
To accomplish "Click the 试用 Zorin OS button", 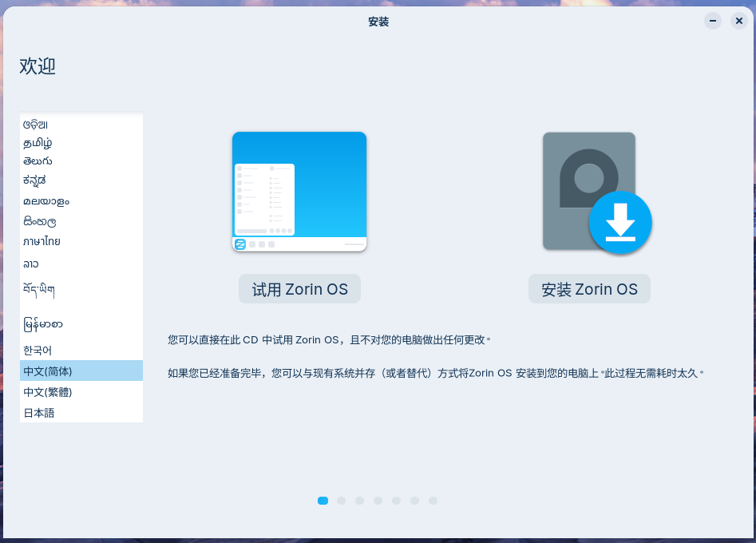I will tap(299, 288).
